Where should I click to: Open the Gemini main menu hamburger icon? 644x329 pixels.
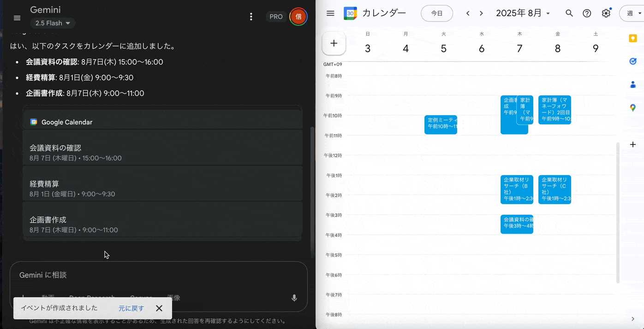(x=17, y=18)
